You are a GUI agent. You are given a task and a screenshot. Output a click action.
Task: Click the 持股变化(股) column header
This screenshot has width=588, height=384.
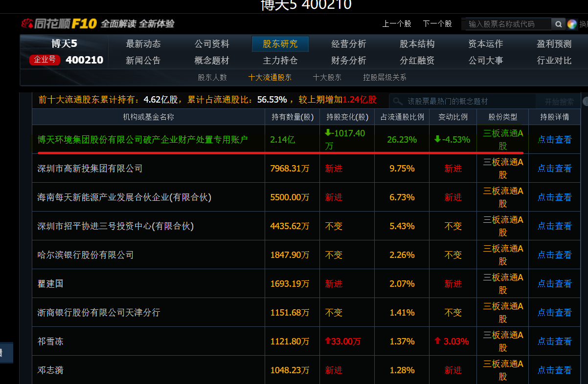[347, 117]
